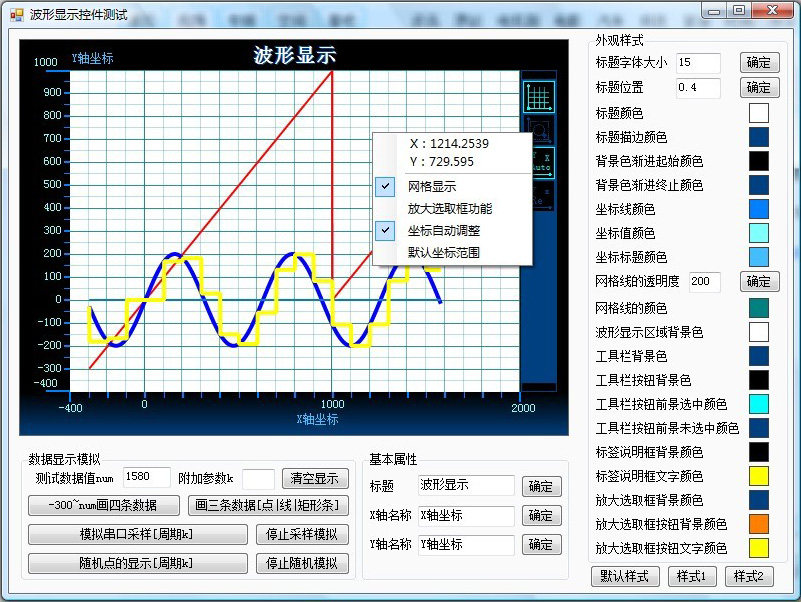This screenshot has height=602, width=801.
Task: Click the Y-X Auto coordinate adjust icon
Action: [x=541, y=163]
